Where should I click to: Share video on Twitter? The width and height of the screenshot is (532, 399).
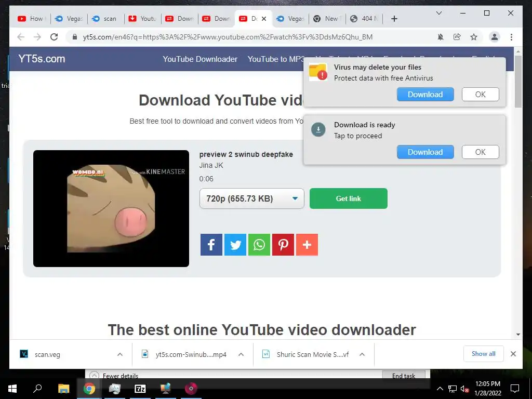(x=235, y=245)
